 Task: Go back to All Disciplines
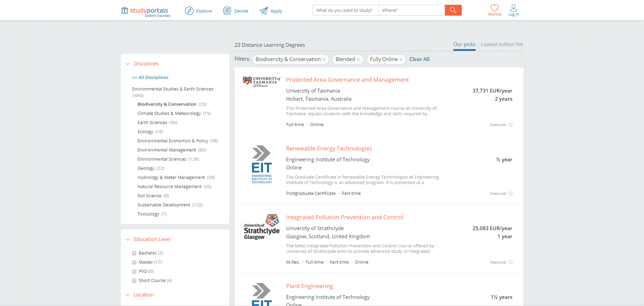click(150, 77)
